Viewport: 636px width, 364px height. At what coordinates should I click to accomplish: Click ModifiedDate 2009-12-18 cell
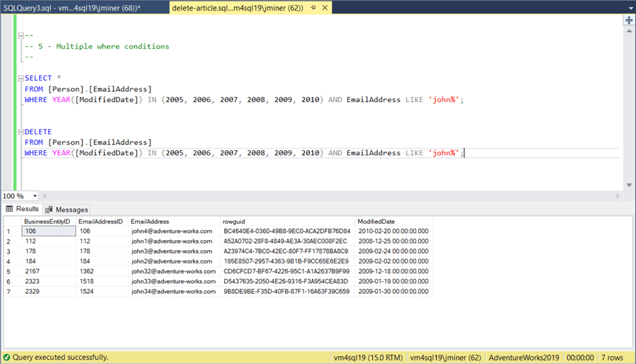(394, 271)
